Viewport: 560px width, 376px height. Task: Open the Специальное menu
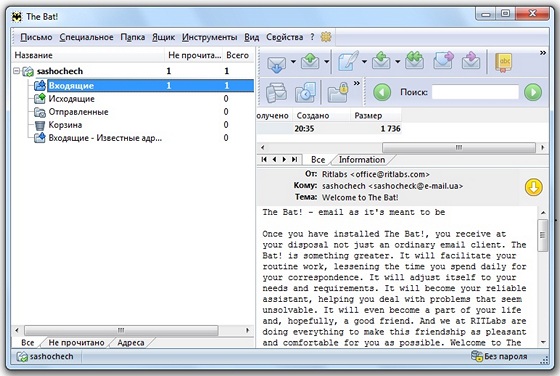coord(86,37)
